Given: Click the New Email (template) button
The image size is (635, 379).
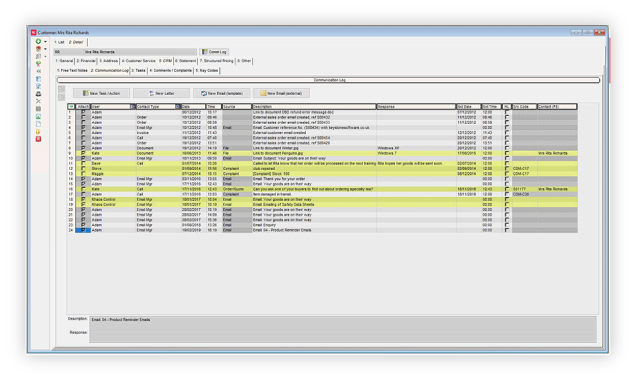Looking at the screenshot, I should tap(222, 94).
